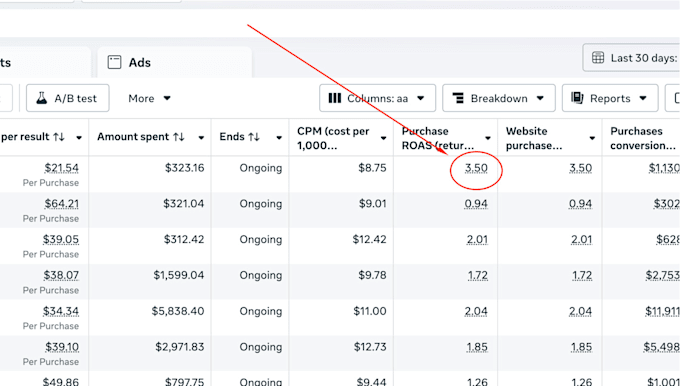The image size is (680, 386).
Task: Click the 0.94 Purchase ROAS value
Action: (x=476, y=203)
